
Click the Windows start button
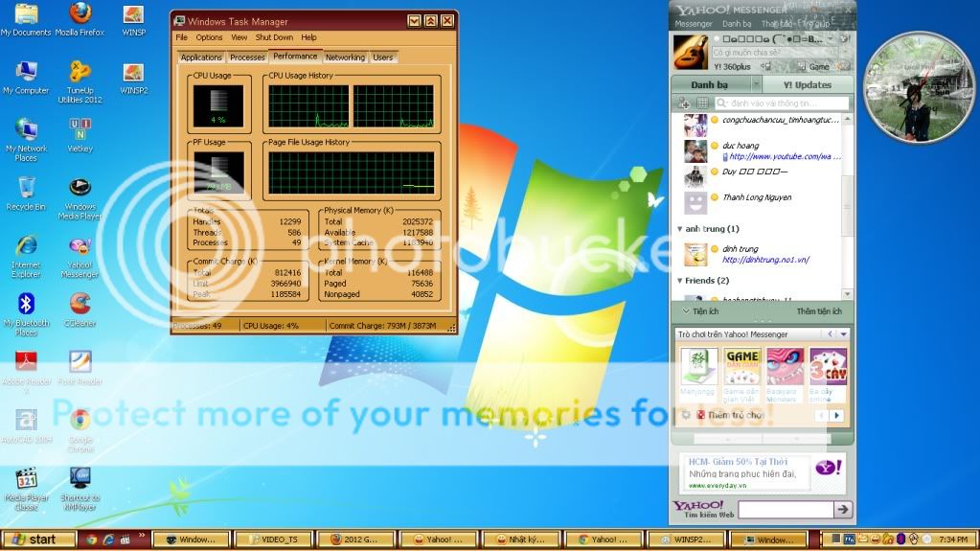[38, 540]
